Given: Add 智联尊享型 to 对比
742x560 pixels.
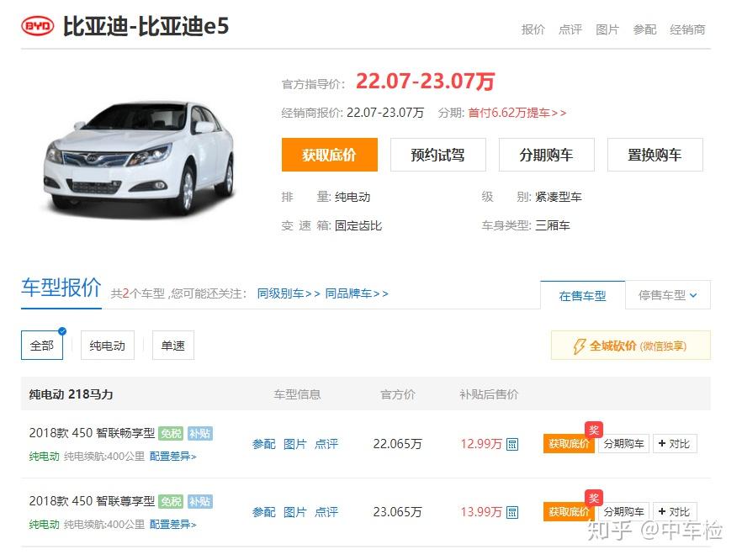Looking at the screenshot, I should tap(675, 512).
